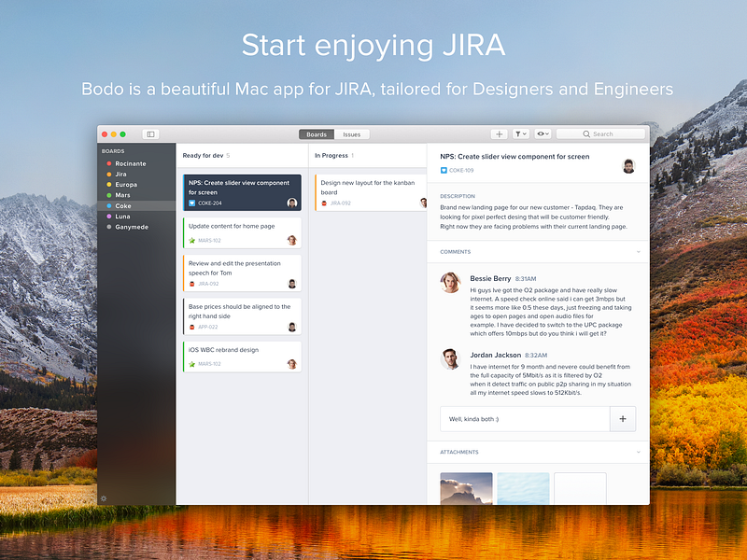This screenshot has height=560, width=747.
Task: Click Bessie Berry's avatar
Action: pos(450,283)
